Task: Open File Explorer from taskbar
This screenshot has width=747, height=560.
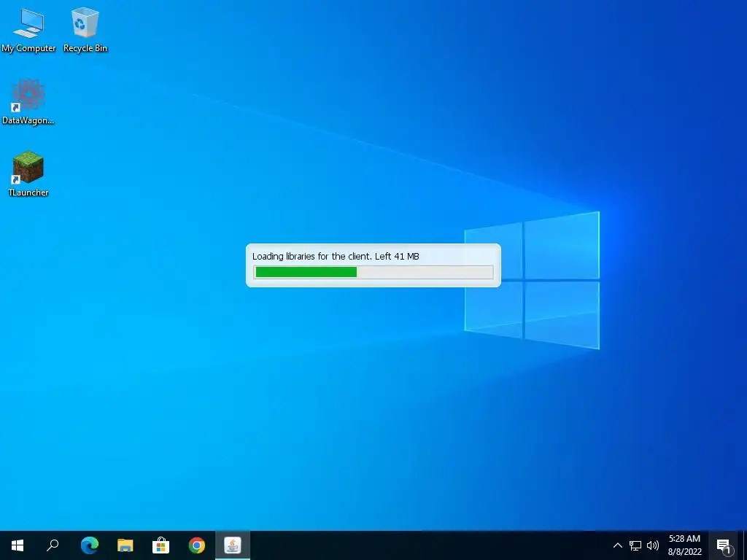Action: 125,545
